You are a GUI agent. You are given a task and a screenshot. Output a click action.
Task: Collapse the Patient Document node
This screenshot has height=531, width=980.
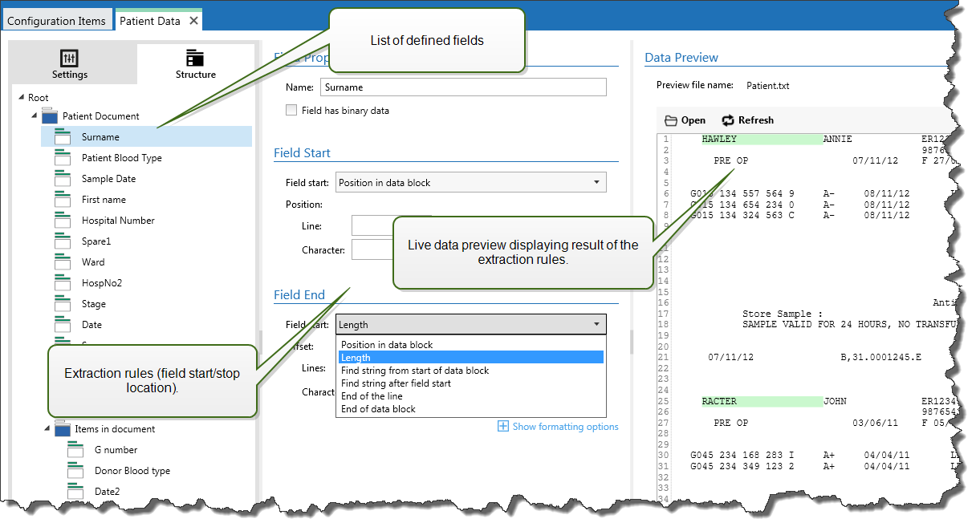(35, 116)
